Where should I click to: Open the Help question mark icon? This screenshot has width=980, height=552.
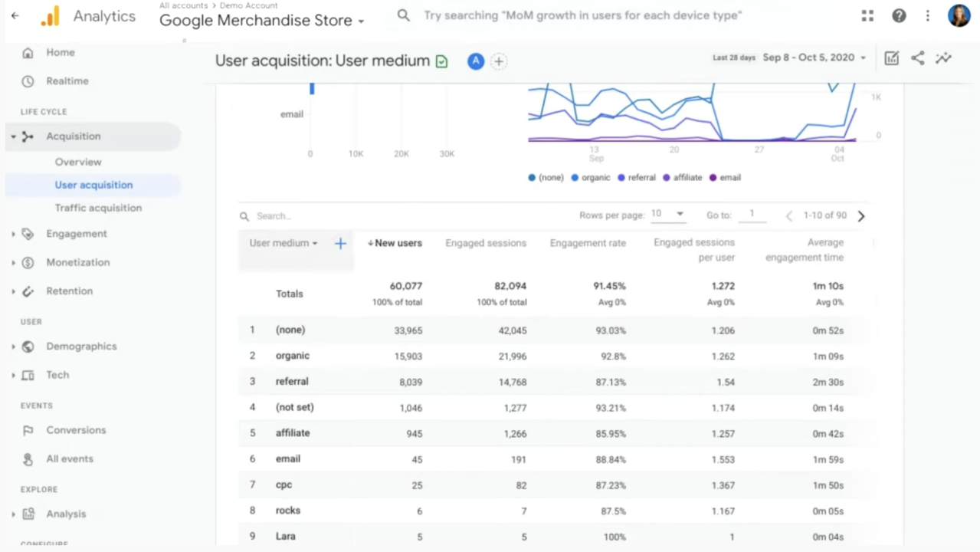(x=899, y=16)
